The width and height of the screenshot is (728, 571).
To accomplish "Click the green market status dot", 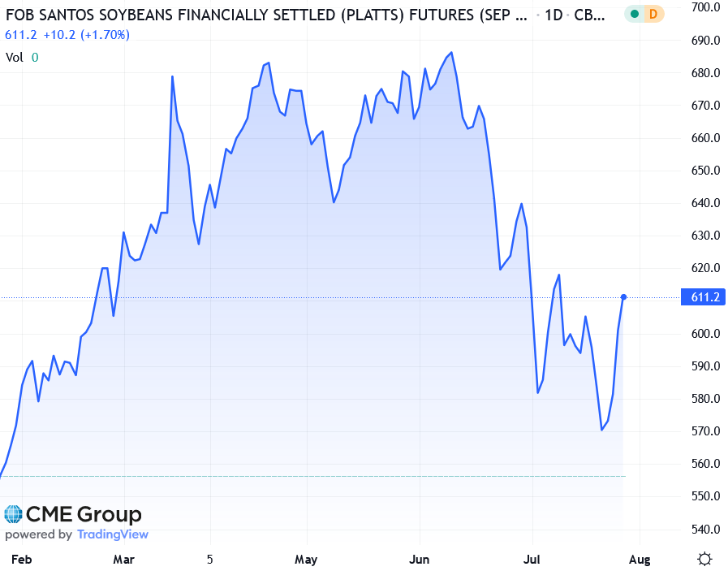I will (634, 15).
